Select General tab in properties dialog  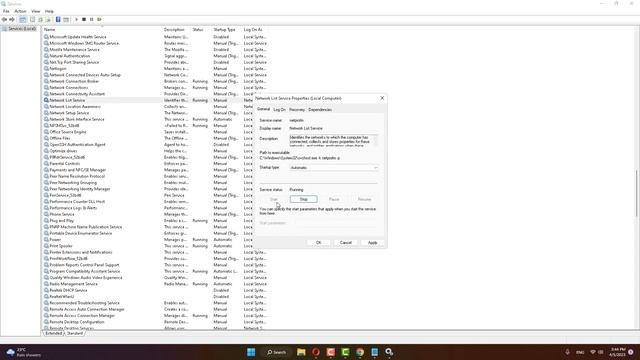pos(264,109)
